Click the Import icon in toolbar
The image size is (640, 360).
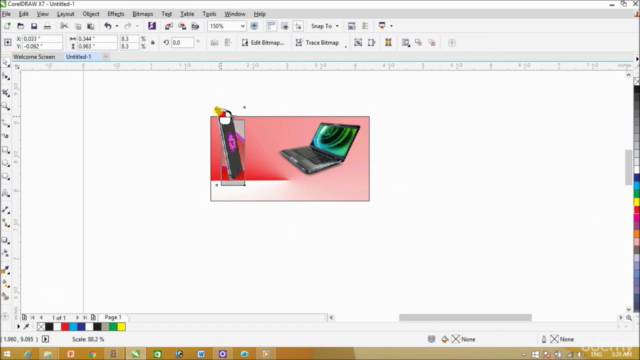169,26
